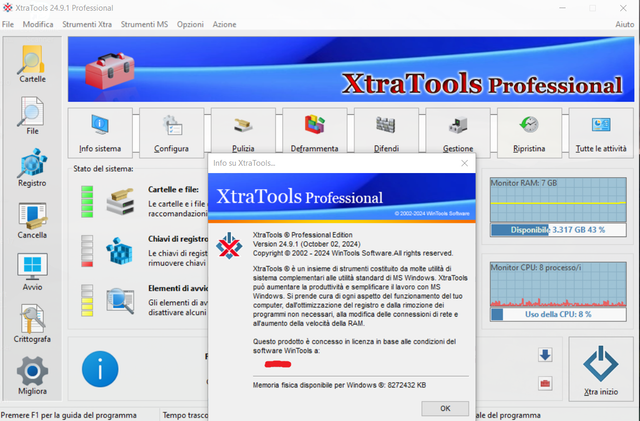The image size is (640, 421).
Task: Click the Chiavi di registro cube icon
Action: (119, 251)
